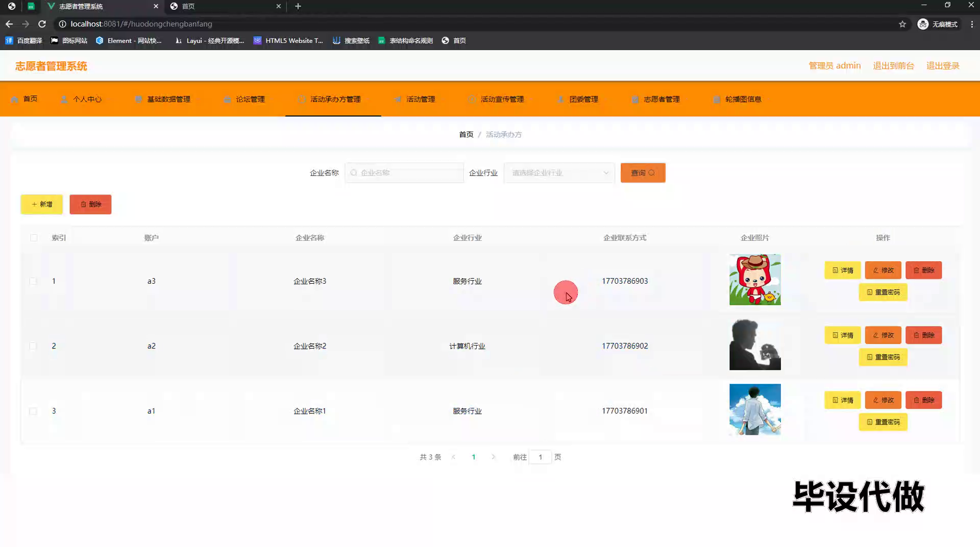980x547 pixels.
Task: Click 重置密码 for 企业名称1
Action: point(883,422)
